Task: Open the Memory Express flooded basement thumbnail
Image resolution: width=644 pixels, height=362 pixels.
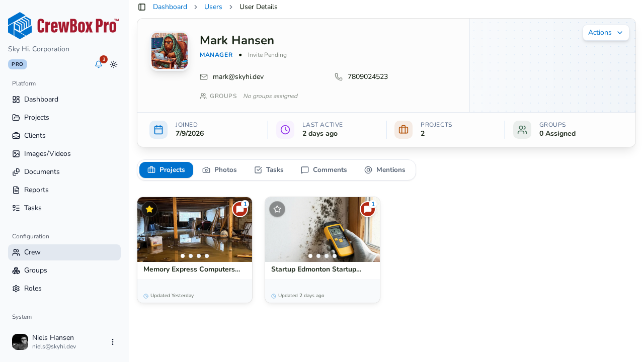Action: 195,229
